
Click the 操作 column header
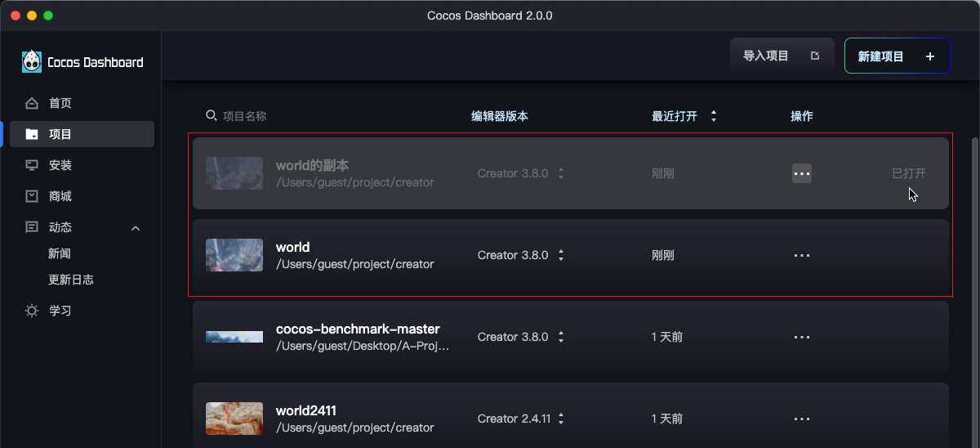802,116
